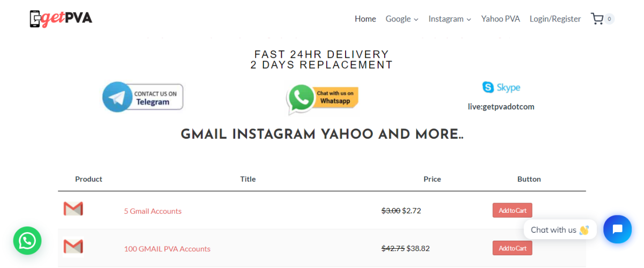
Task: Open the Yahoo PVA menu item
Action: 500,19
